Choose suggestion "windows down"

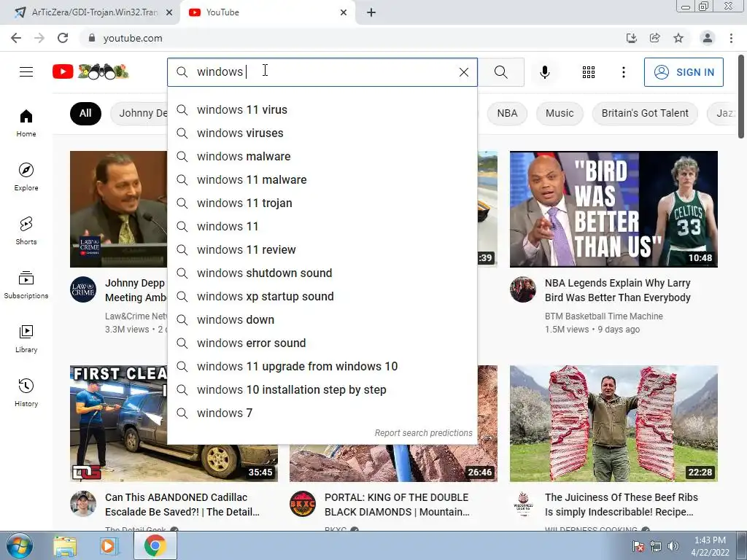coord(322,319)
